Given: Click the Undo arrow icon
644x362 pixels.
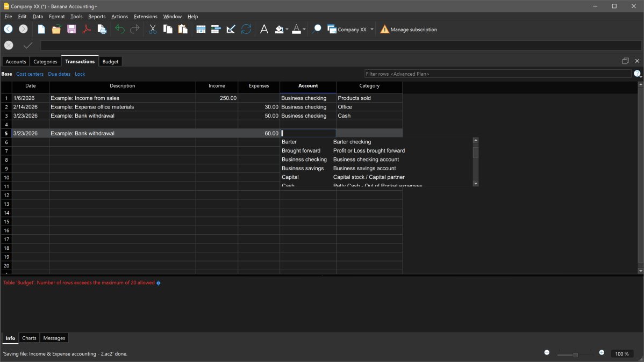Looking at the screenshot, I should click(x=119, y=30).
